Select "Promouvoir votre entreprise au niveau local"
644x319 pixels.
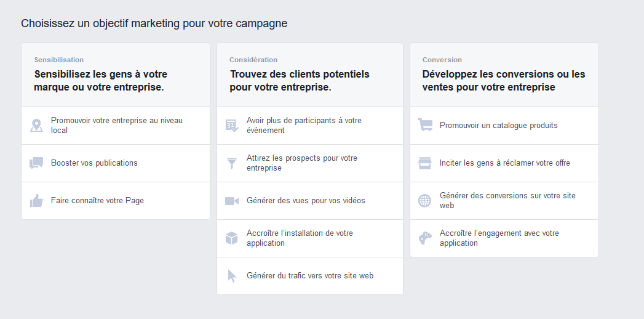117,126
